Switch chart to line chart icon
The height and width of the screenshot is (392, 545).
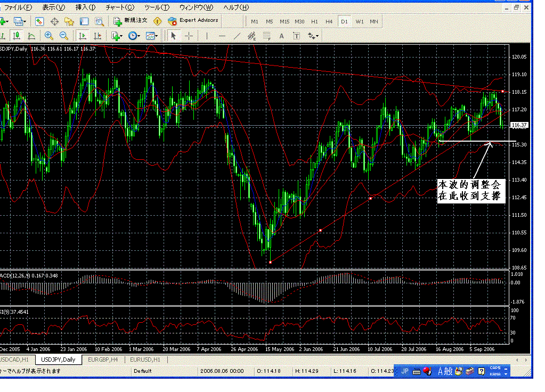pos(31,36)
